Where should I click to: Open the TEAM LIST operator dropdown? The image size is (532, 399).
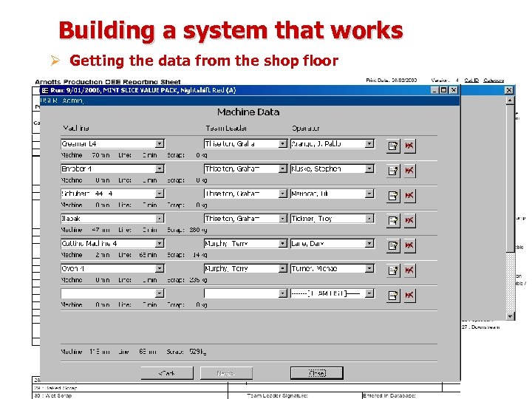pos(369,293)
